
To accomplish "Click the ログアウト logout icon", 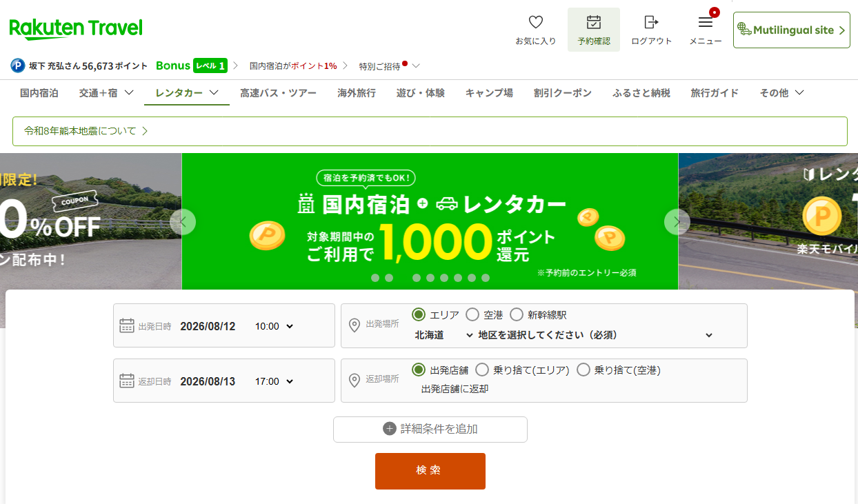I will [x=651, y=22].
